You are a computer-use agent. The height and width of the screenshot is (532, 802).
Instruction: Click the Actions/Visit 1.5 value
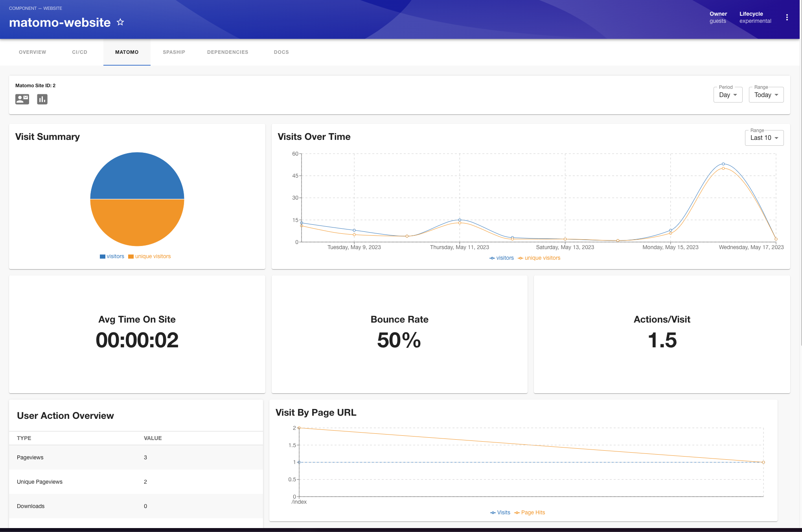(x=662, y=340)
